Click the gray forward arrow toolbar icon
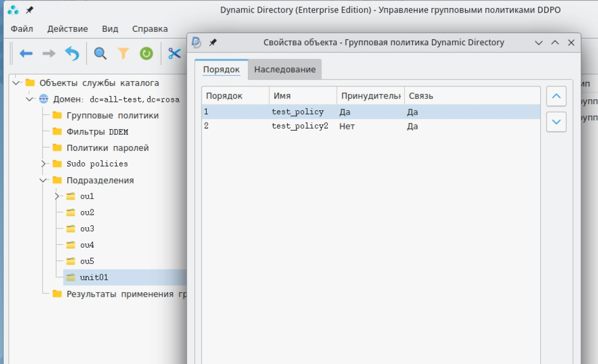Viewport: 598px width, 364px height. [49, 54]
